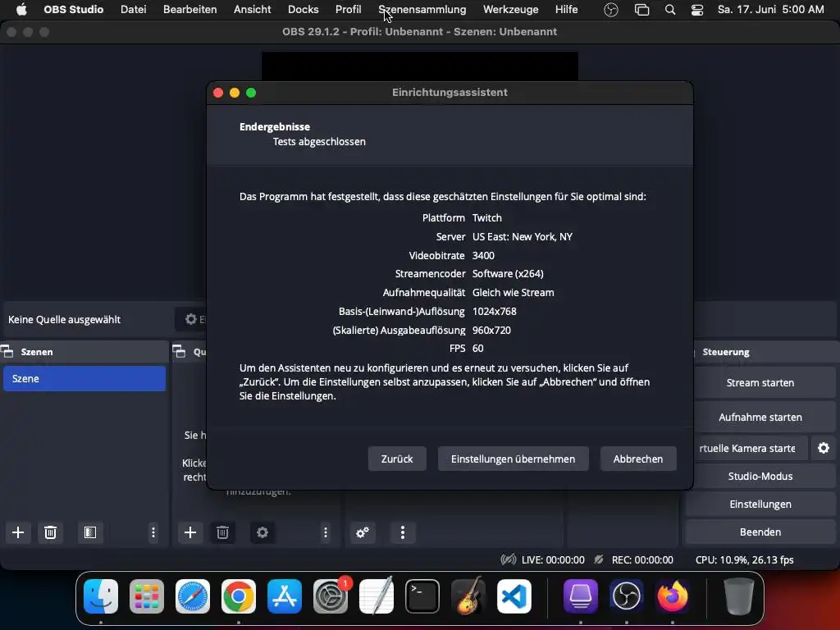Open the Docks menu
840x630 pixels.
coord(304,10)
